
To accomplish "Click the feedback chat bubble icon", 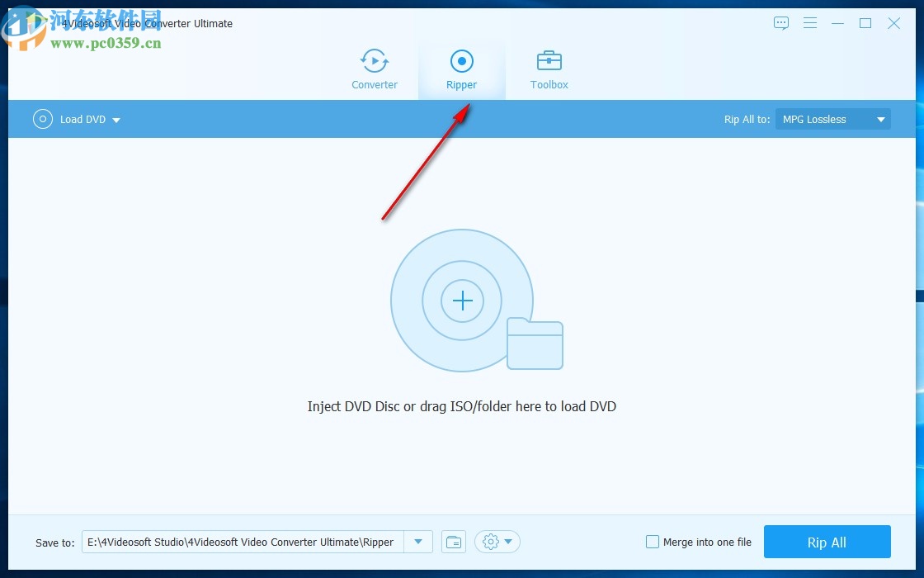I will 781,23.
